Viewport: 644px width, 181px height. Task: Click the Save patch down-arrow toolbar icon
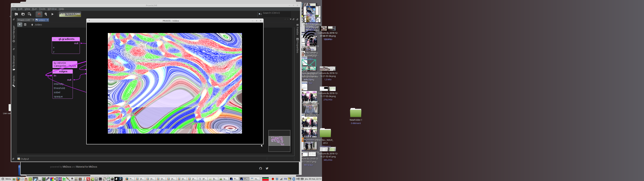click(30, 14)
